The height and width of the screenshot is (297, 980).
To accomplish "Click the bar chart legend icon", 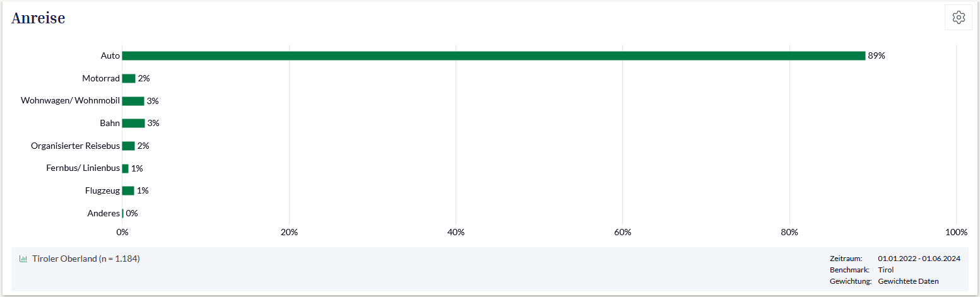I will click(x=23, y=259).
